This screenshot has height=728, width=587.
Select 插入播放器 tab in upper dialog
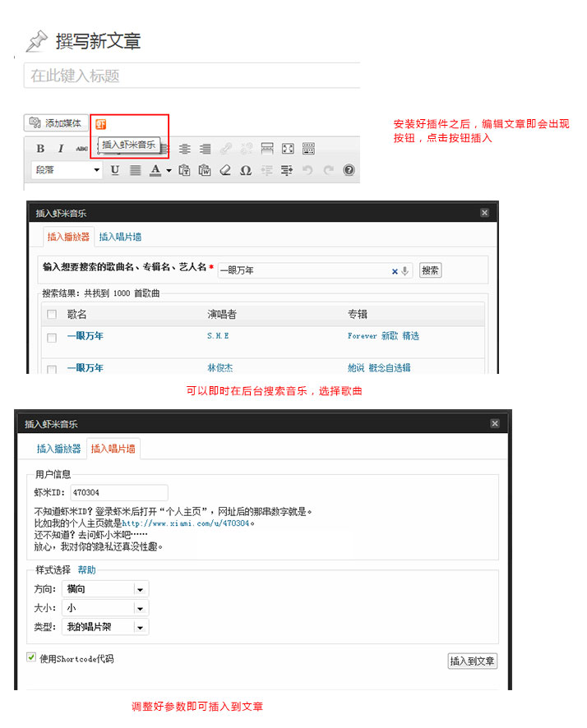[68, 237]
